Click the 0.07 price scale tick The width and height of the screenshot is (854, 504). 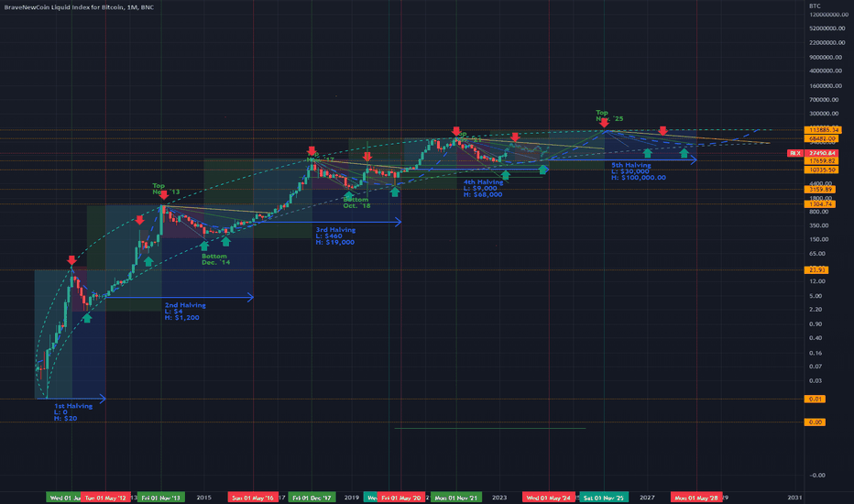point(816,367)
